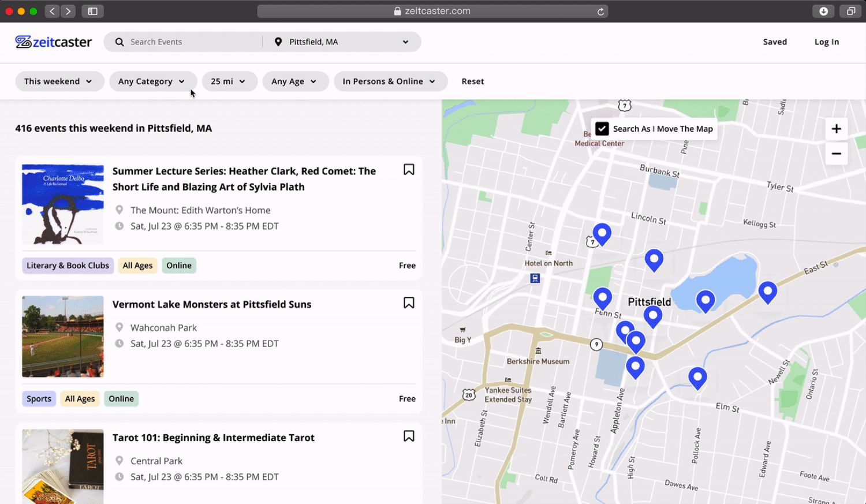Screen dimensions: 866x504
Task: Click the zeitcaster.com address bar
Action: [x=432, y=11]
